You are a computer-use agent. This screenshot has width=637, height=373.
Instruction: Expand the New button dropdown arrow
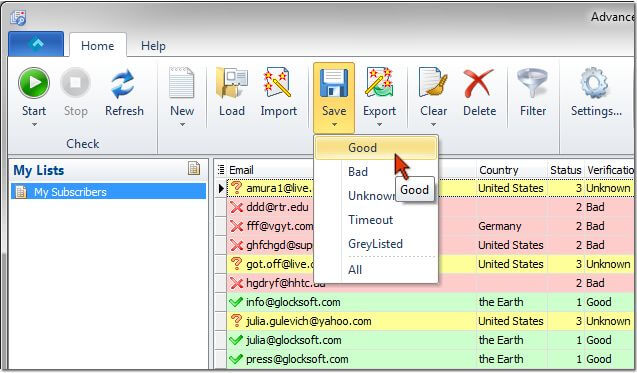pos(182,124)
